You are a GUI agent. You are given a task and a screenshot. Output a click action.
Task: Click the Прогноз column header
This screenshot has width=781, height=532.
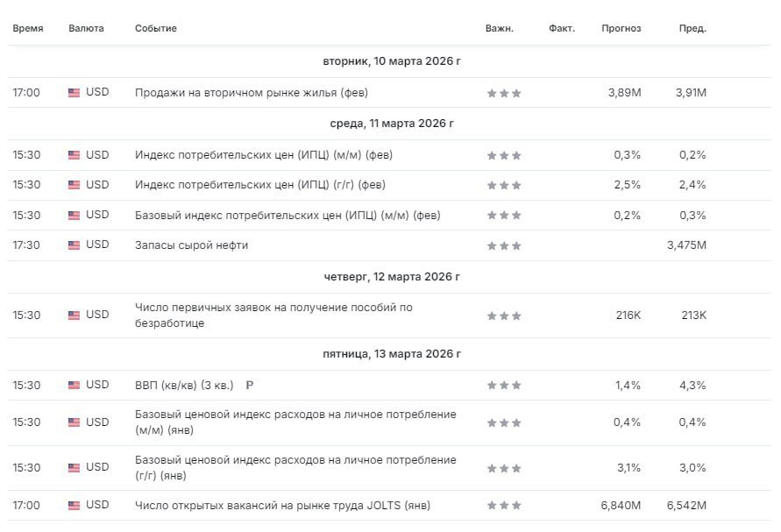pyautogui.click(x=621, y=29)
